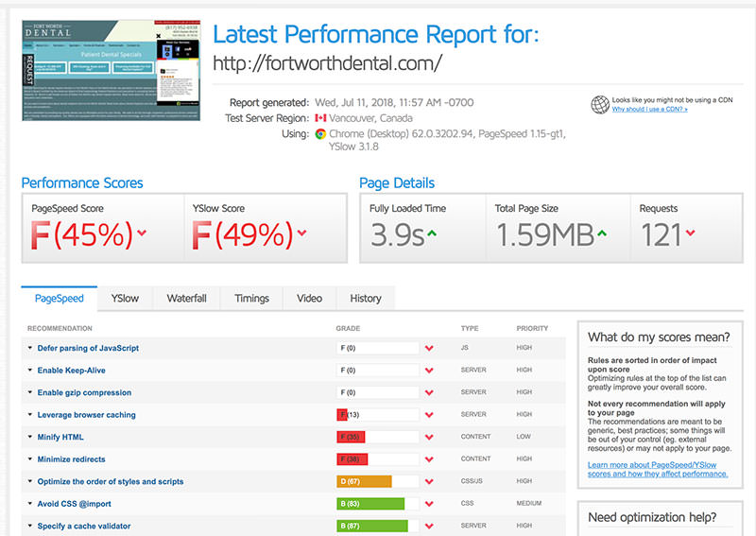The image size is (756, 536).
Task: Click Minify HTML red chevron
Action: (429, 437)
